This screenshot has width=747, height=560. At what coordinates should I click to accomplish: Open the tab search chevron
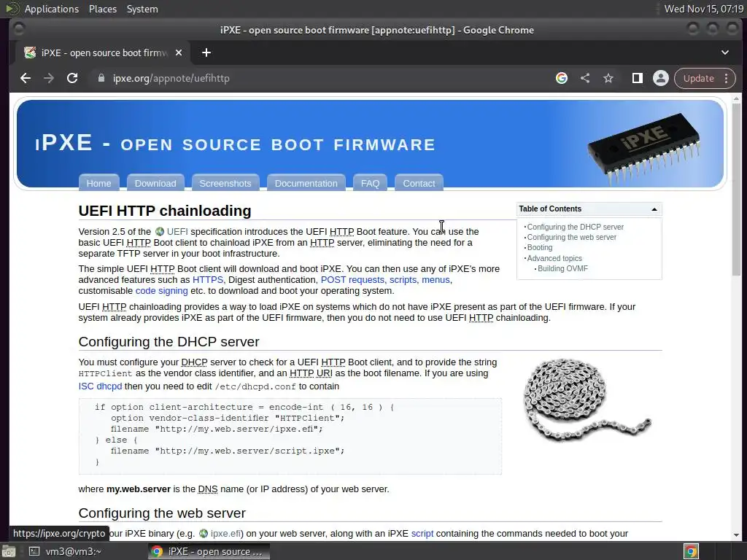pyautogui.click(x=725, y=52)
